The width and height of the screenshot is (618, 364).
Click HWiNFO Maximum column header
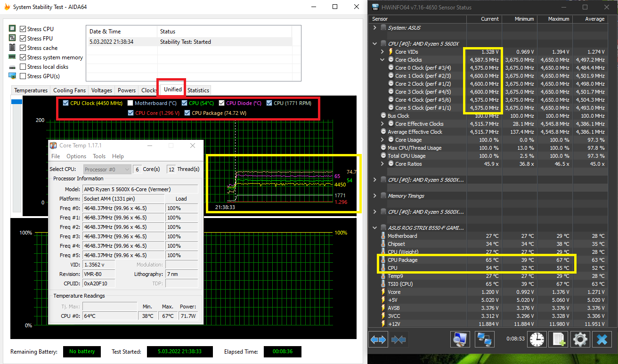point(554,19)
